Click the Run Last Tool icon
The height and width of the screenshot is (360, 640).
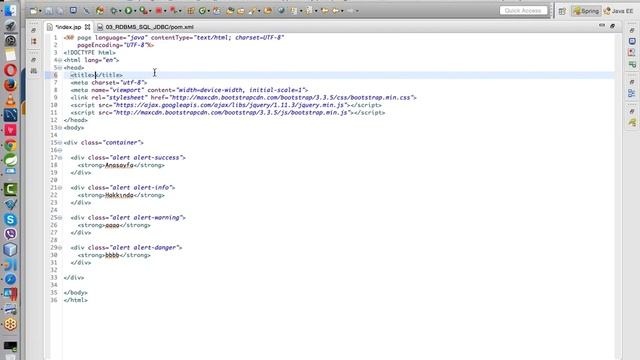[143, 11]
